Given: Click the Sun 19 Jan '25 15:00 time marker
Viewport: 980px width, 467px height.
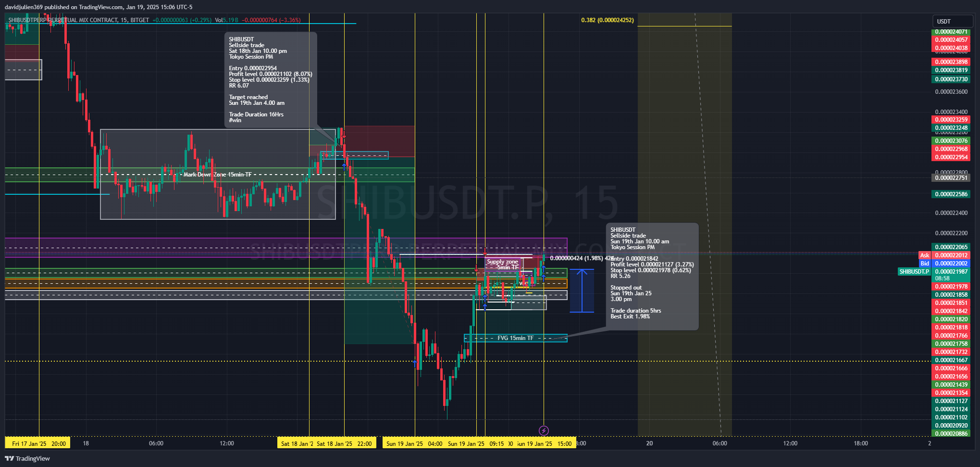Looking at the screenshot, I should (545, 443).
